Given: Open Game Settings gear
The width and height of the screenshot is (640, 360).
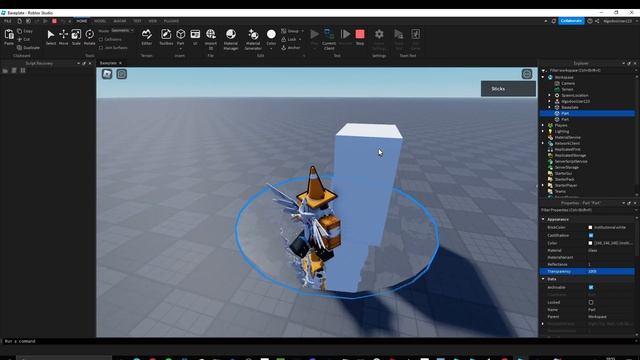Looking at the screenshot, I should tap(379, 34).
